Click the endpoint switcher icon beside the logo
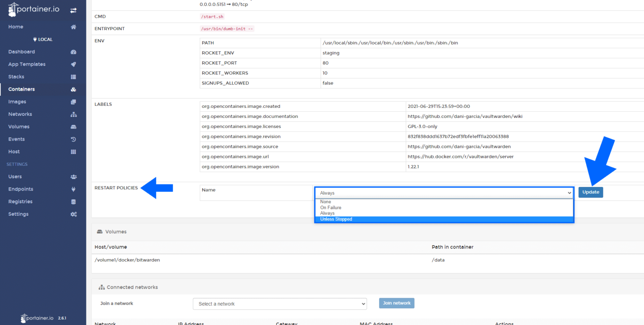The height and width of the screenshot is (325, 644). click(73, 9)
